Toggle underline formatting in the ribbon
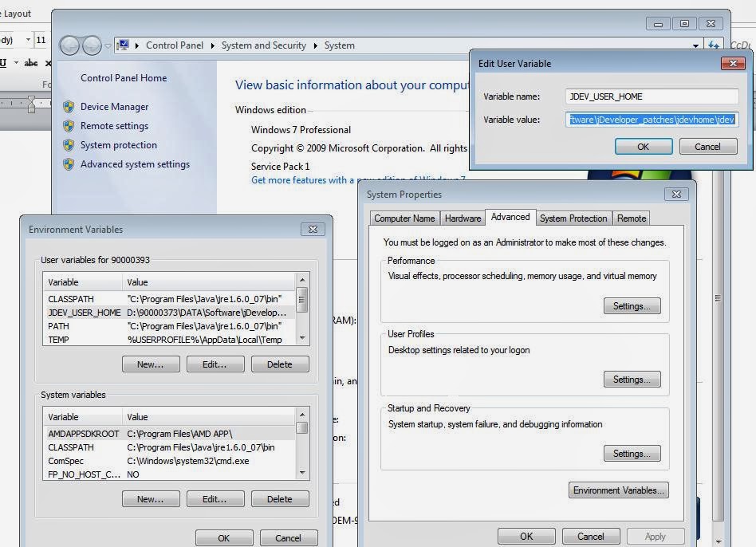This screenshot has height=547, width=756. (4, 62)
